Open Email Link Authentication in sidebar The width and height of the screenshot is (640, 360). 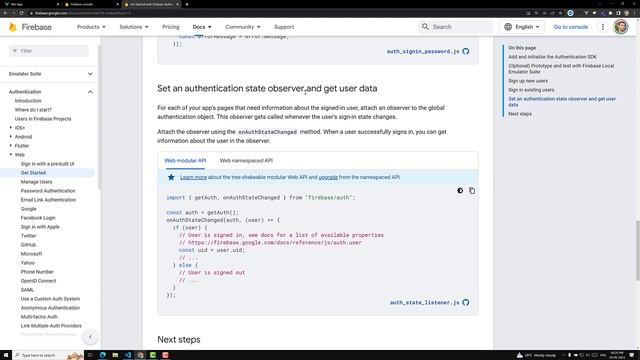pos(48,200)
